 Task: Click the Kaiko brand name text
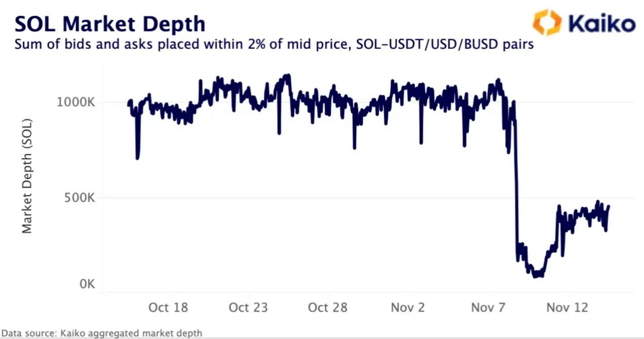tap(601, 24)
